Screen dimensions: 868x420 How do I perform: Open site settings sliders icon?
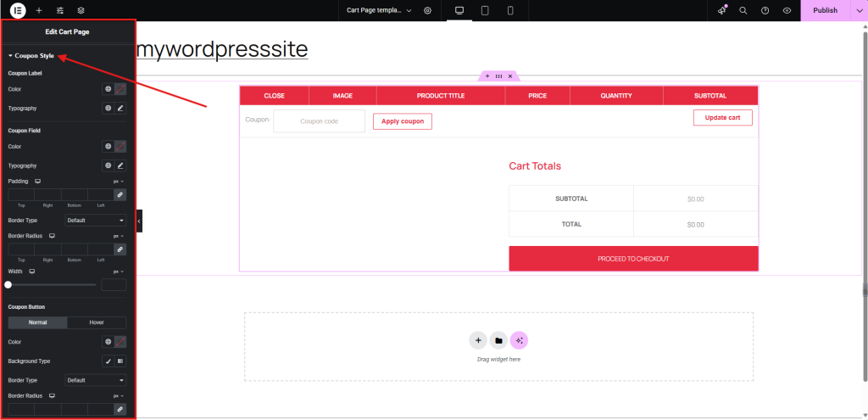[60, 10]
